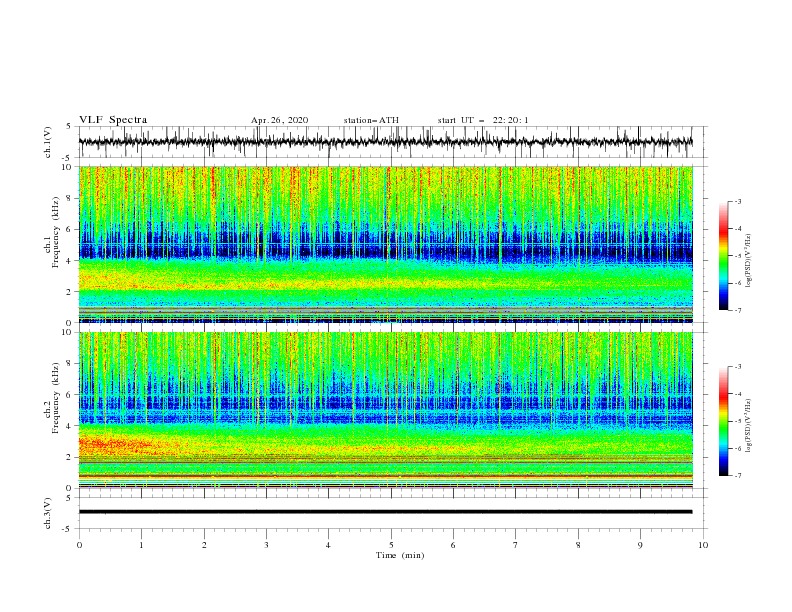Click the upper PSD color scale bar

click(x=723, y=256)
